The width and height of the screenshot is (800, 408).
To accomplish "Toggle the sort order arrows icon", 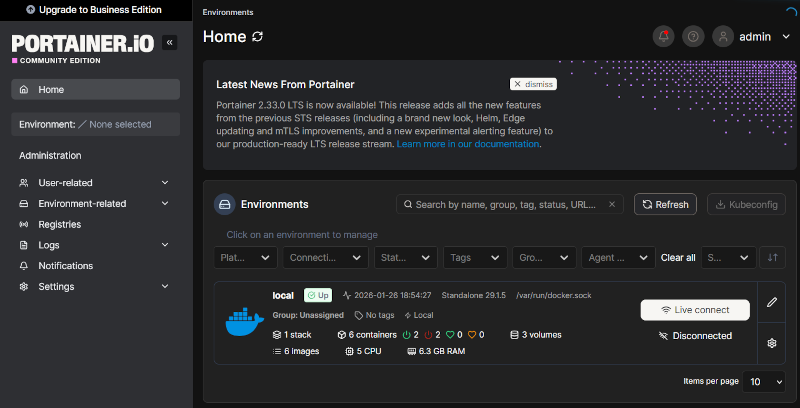I will point(771,257).
